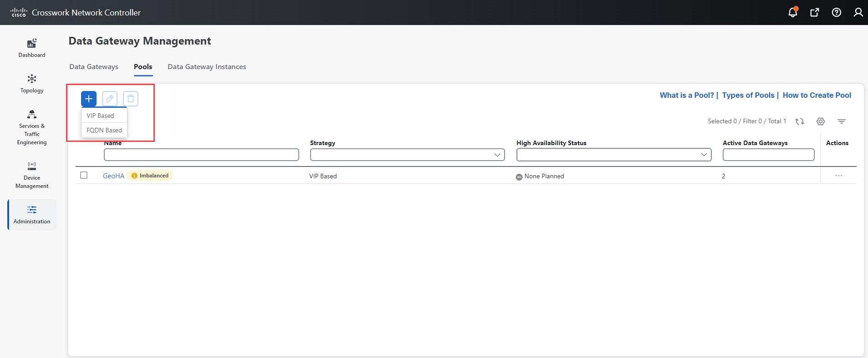
Task: Open Device Management in sidebar
Action: coord(32,175)
